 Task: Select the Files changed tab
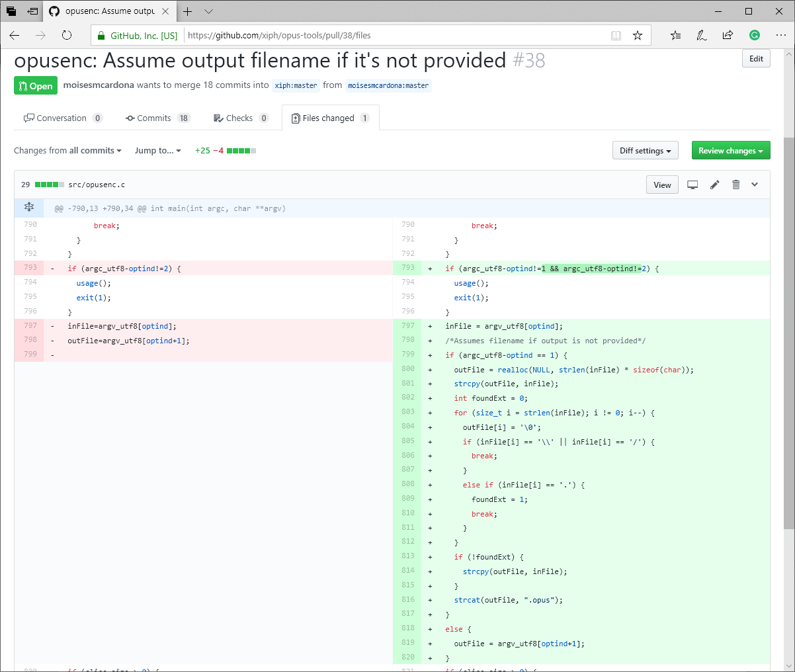[330, 118]
